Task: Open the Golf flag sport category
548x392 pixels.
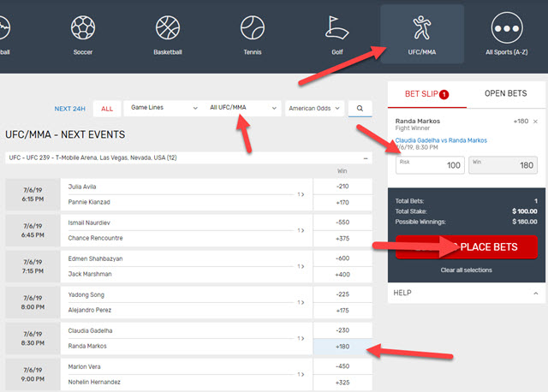Action: click(x=337, y=28)
